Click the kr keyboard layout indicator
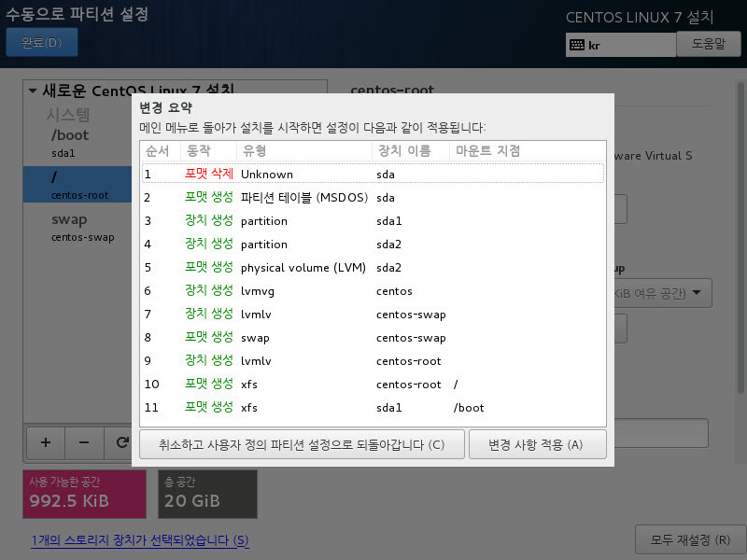The image size is (747, 560). (620, 45)
